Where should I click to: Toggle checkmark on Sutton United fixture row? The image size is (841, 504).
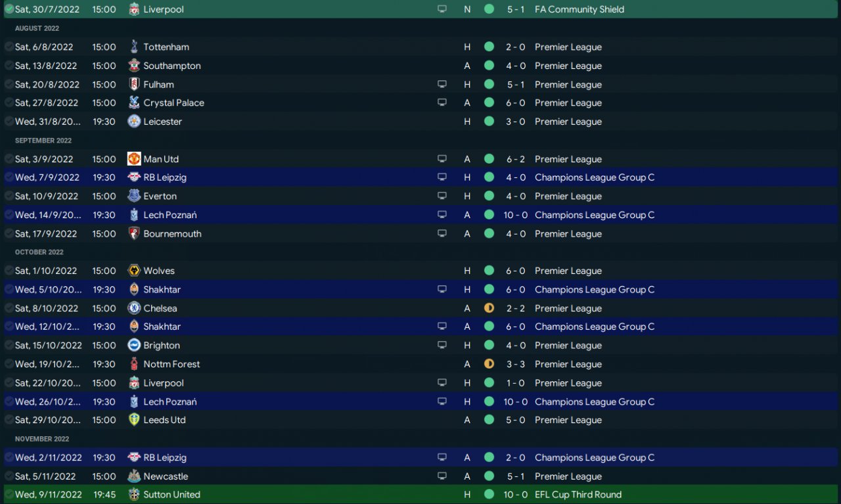tap(9, 494)
